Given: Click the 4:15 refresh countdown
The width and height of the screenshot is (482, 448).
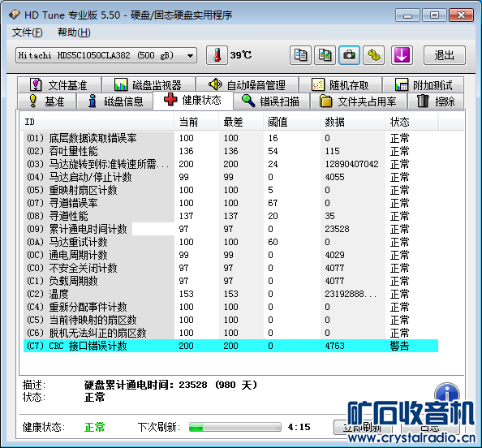Looking at the screenshot, I should coord(299,427).
